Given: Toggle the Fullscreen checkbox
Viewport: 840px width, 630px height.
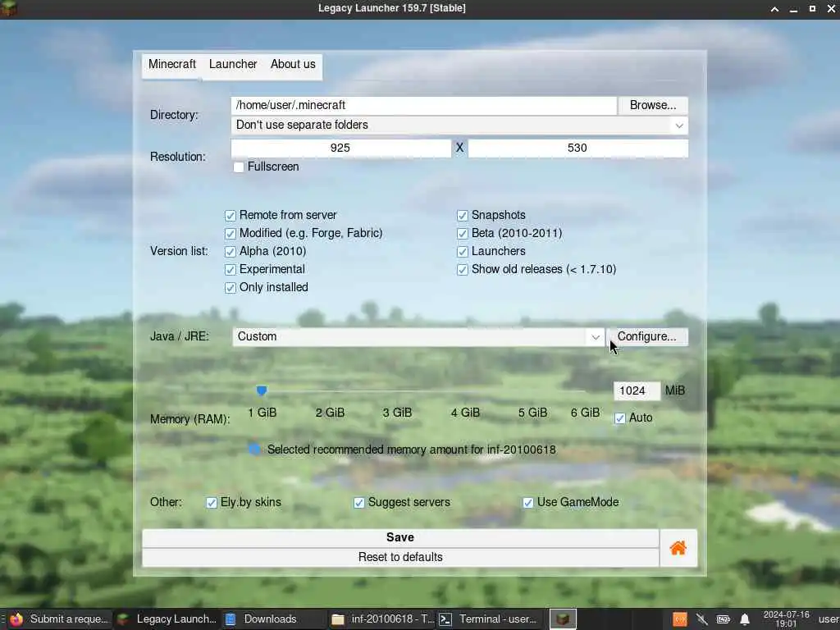Looking at the screenshot, I should (239, 167).
